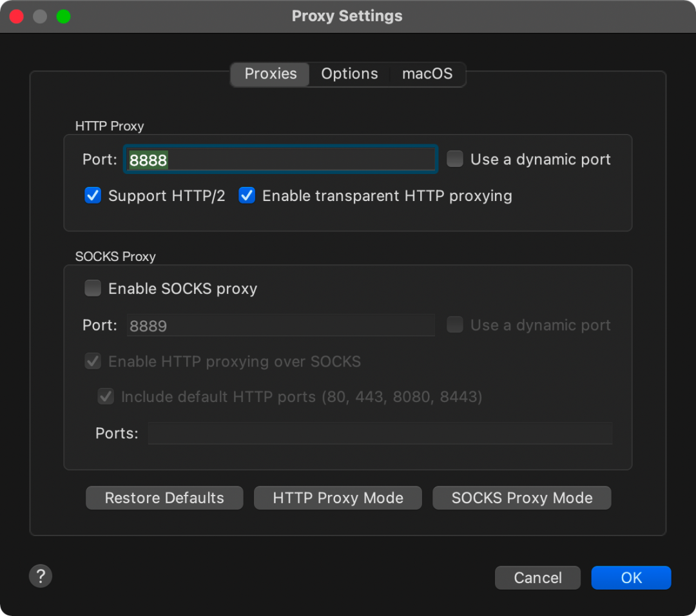Disable transparent HTTP proxying checkbox
Viewport: 696px width, 616px height.
click(x=247, y=195)
